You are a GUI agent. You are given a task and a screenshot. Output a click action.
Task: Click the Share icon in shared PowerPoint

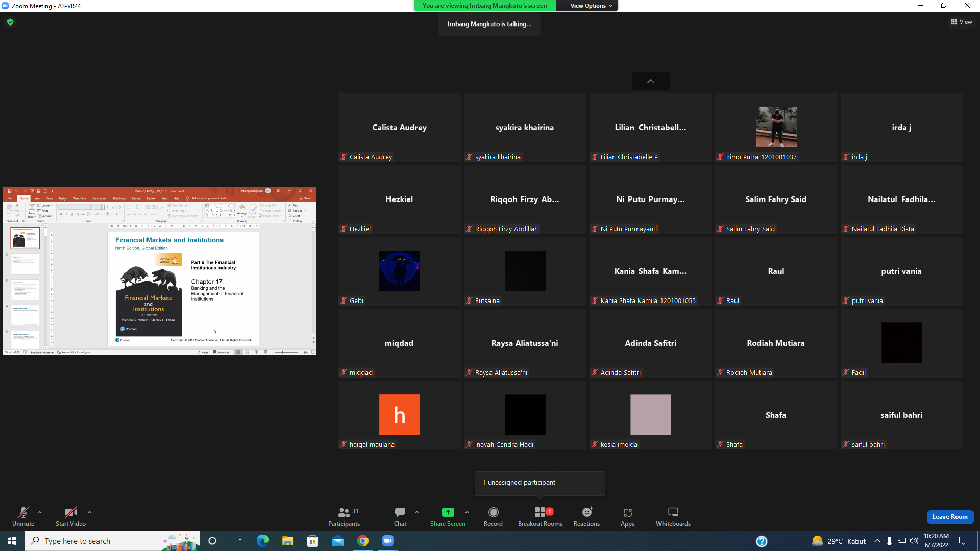[305, 198]
